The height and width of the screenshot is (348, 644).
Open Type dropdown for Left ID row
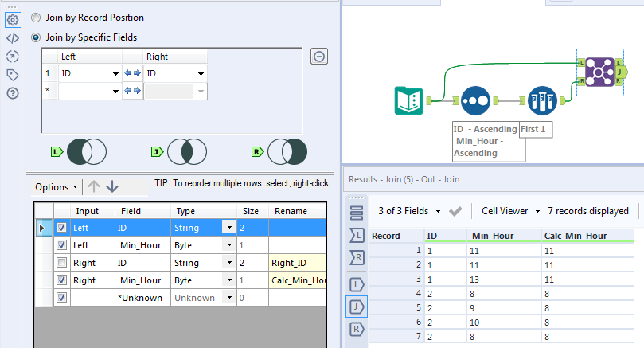click(229, 227)
